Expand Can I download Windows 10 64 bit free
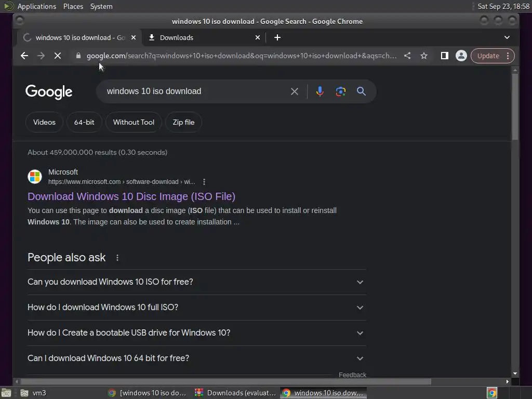The height and width of the screenshot is (399, 532). click(197, 358)
